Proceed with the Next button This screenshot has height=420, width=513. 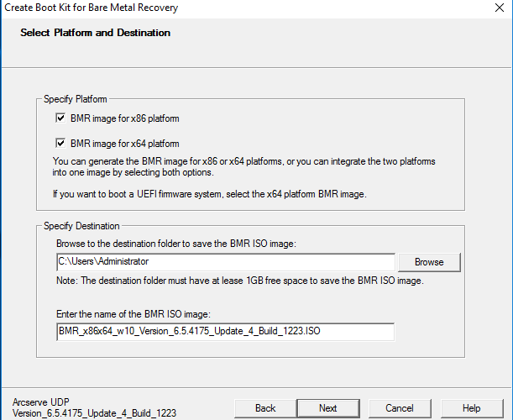(x=328, y=408)
